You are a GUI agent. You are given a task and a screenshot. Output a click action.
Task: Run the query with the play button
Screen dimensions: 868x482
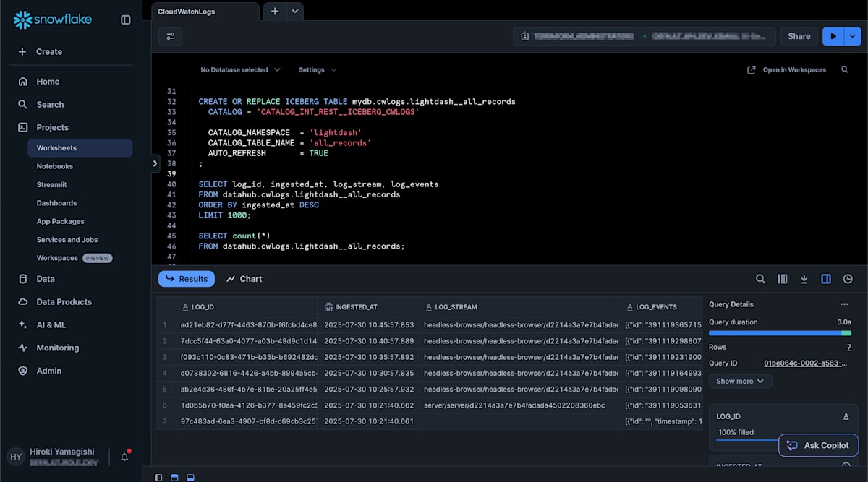pos(833,36)
